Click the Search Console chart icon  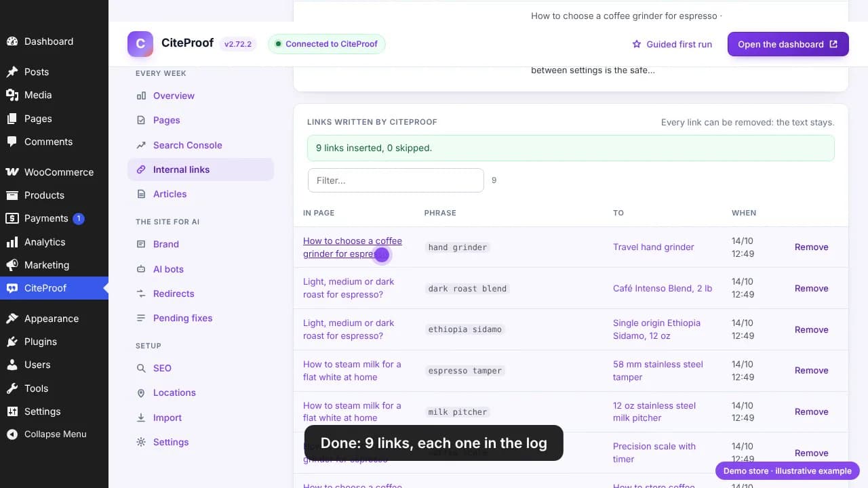coord(141,145)
